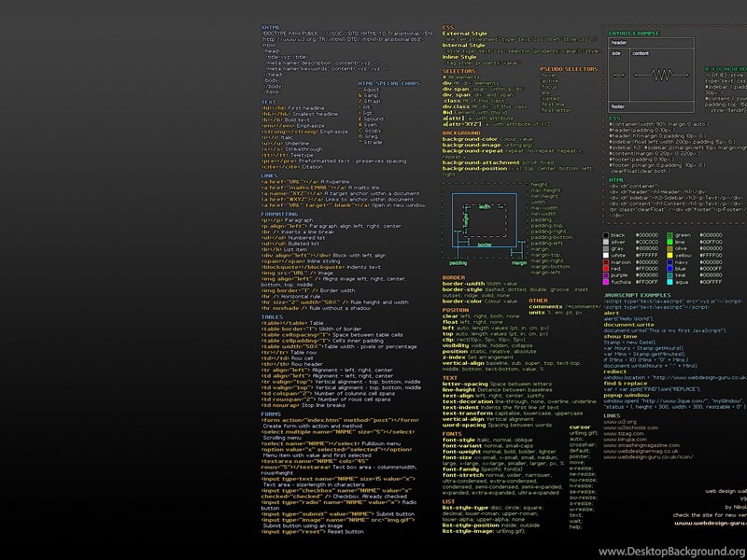The height and width of the screenshot is (560, 747).
Task: Click the background-color property
Action: click(471, 139)
